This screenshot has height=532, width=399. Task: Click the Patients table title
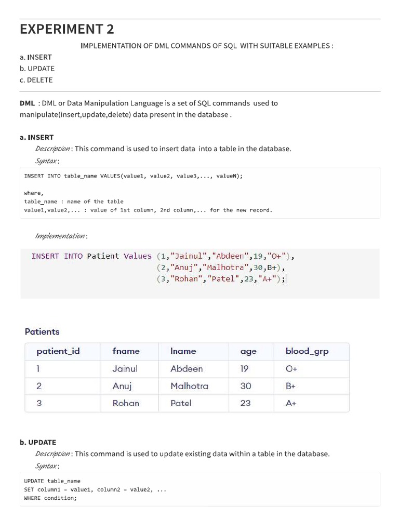coord(42,331)
